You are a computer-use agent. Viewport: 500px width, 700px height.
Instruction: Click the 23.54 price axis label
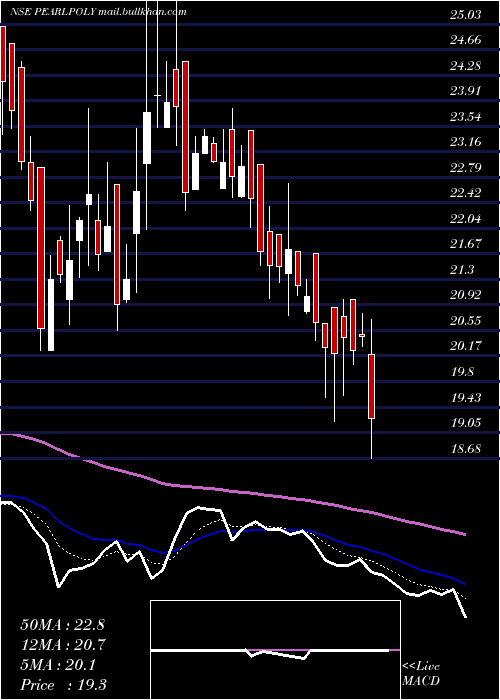[x=465, y=117]
